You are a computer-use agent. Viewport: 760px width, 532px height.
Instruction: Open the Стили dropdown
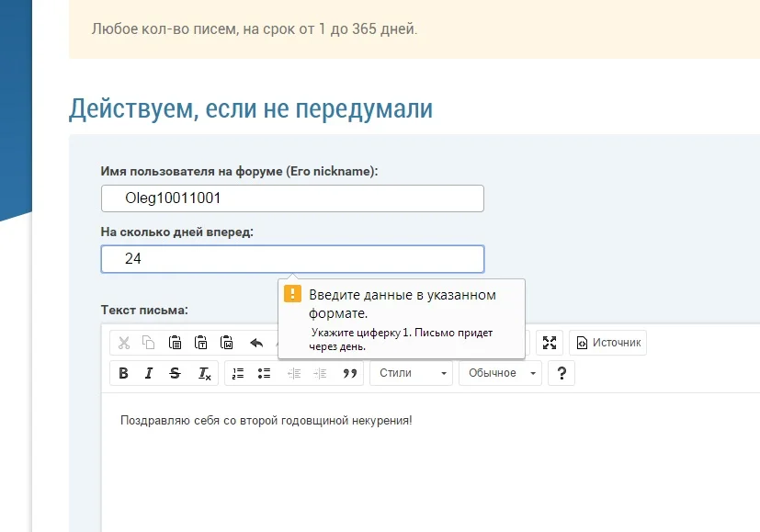pyautogui.click(x=411, y=372)
